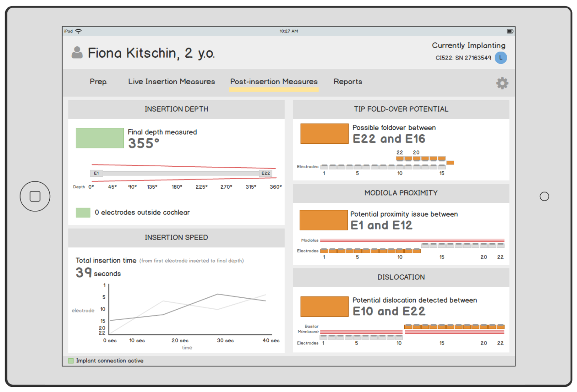
Task: Open the Live Insertion Measures tab
Action: click(171, 82)
